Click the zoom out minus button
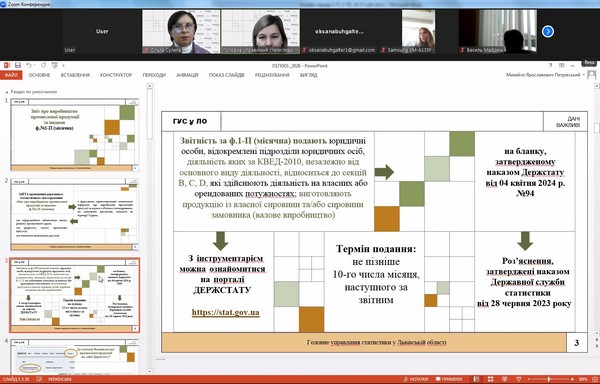Image resolution: width=600 pixels, height=384 pixels. [x=528, y=379]
